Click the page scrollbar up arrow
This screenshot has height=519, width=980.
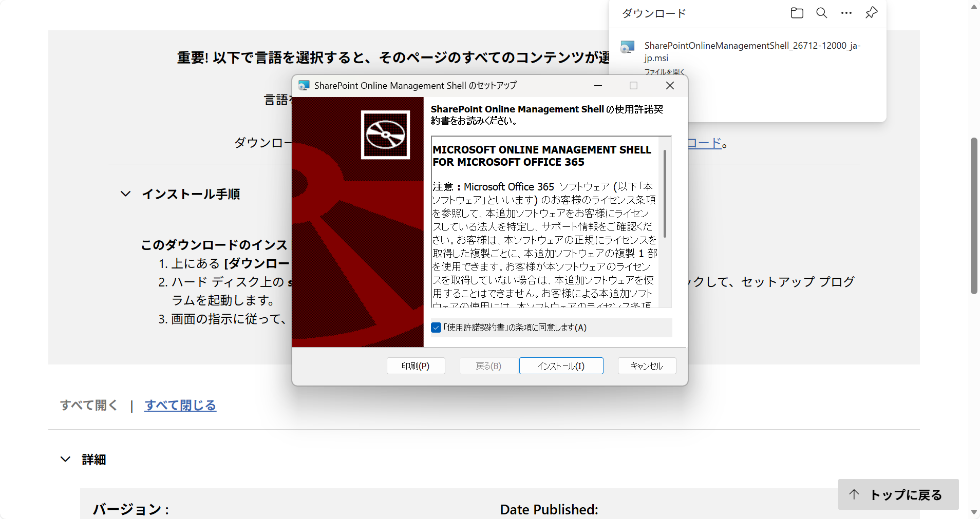(974, 7)
